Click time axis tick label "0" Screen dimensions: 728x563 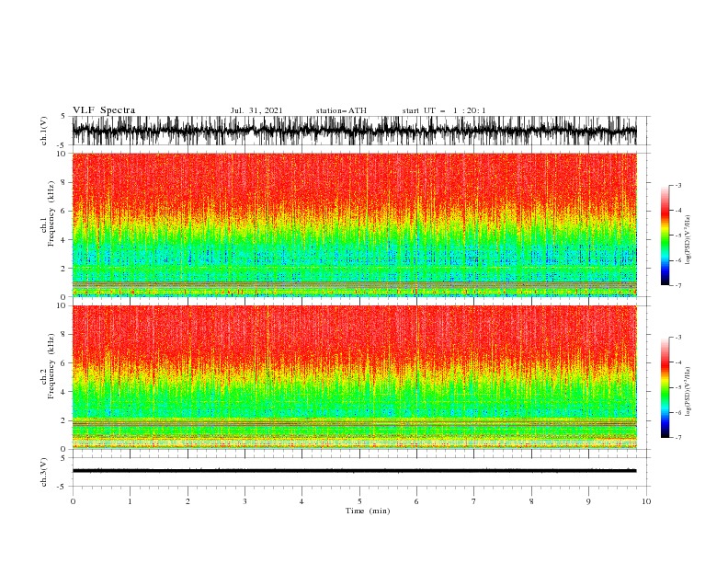click(x=73, y=501)
